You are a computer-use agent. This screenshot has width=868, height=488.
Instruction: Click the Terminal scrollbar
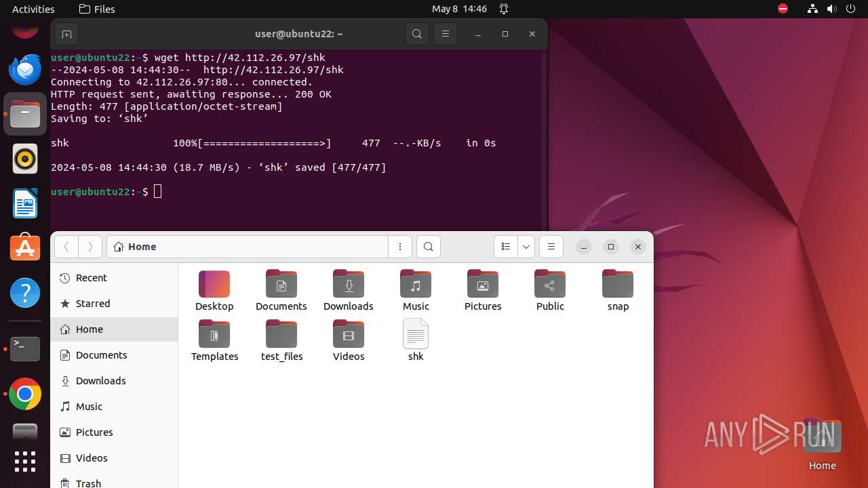point(544,142)
